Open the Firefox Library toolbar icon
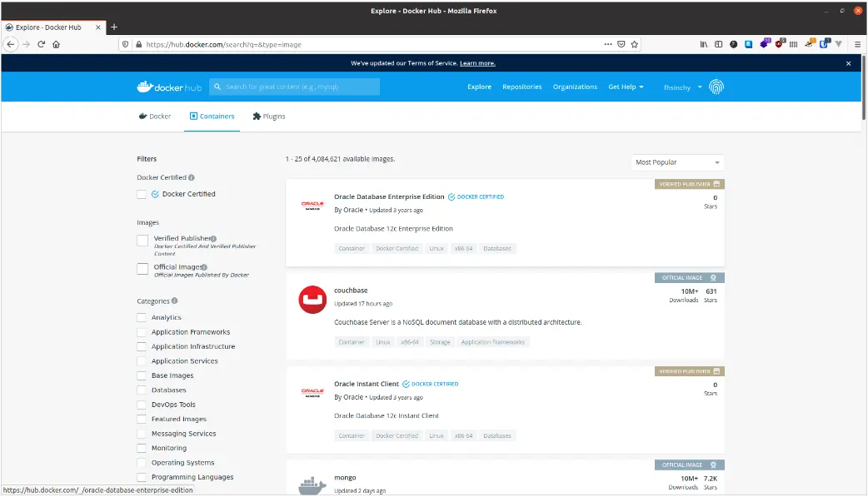 point(704,44)
